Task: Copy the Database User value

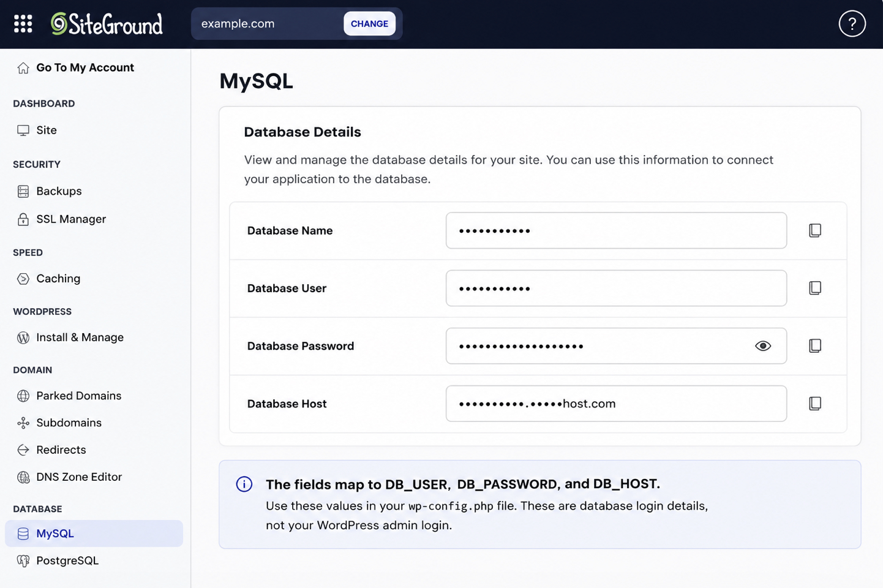Action: pyautogui.click(x=815, y=288)
